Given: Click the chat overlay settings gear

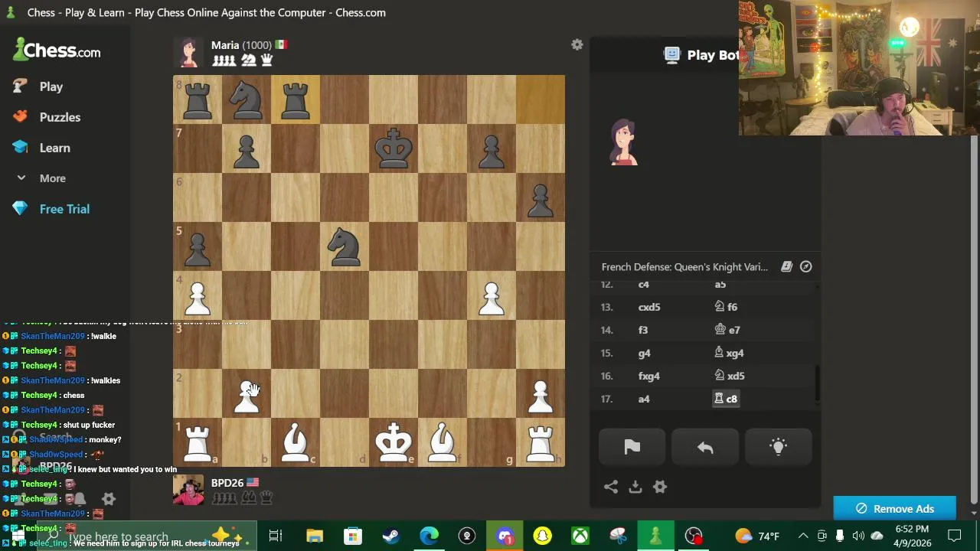Looking at the screenshot, I should 109,499.
